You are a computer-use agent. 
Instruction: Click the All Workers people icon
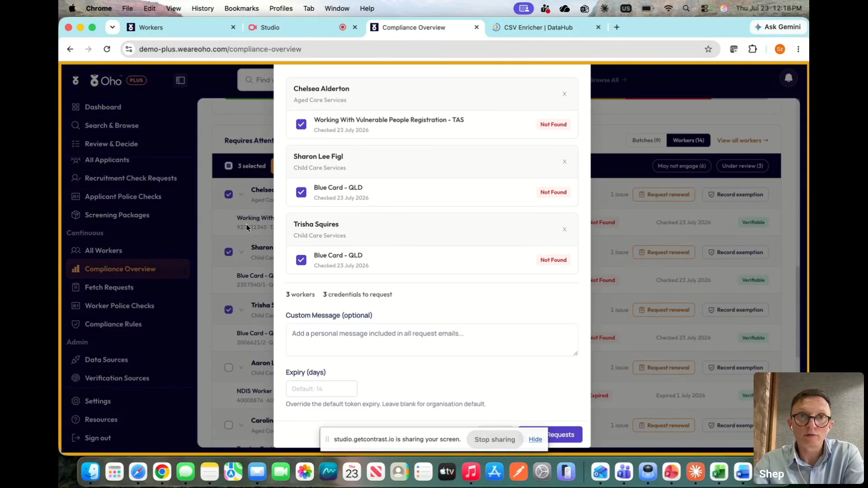[75, 250]
